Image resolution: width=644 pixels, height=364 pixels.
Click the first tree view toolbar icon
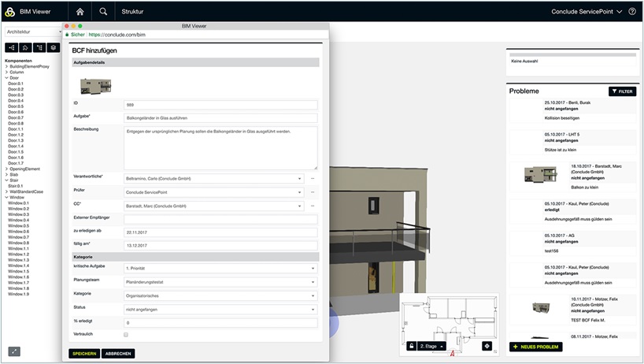[13, 47]
